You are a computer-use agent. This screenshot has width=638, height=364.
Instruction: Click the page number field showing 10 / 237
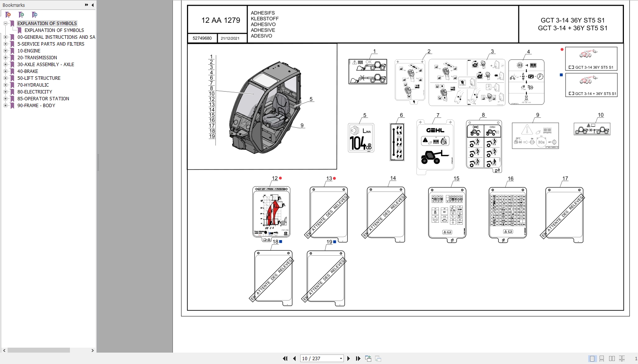click(319, 358)
